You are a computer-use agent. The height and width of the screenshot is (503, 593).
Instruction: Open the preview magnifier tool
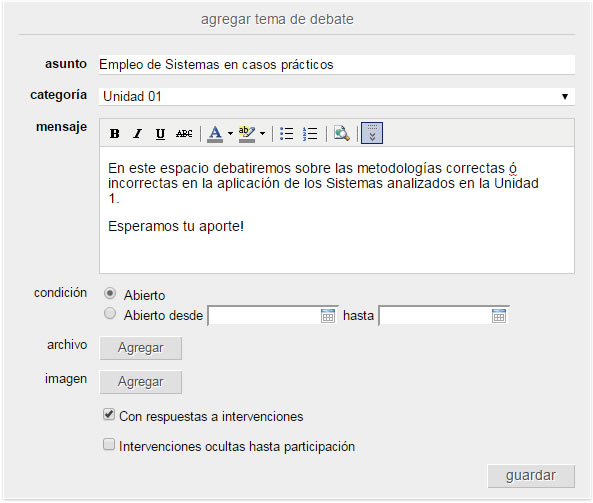click(342, 134)
